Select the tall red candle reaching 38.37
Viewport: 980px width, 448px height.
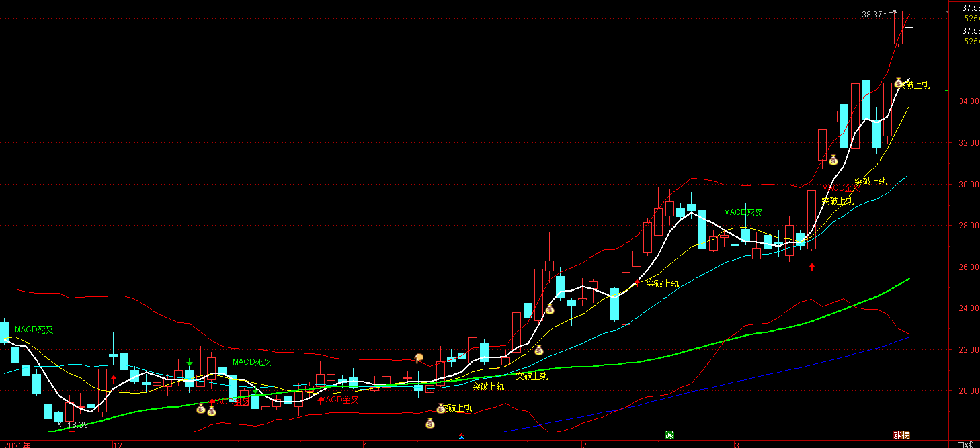coord(898,28)
